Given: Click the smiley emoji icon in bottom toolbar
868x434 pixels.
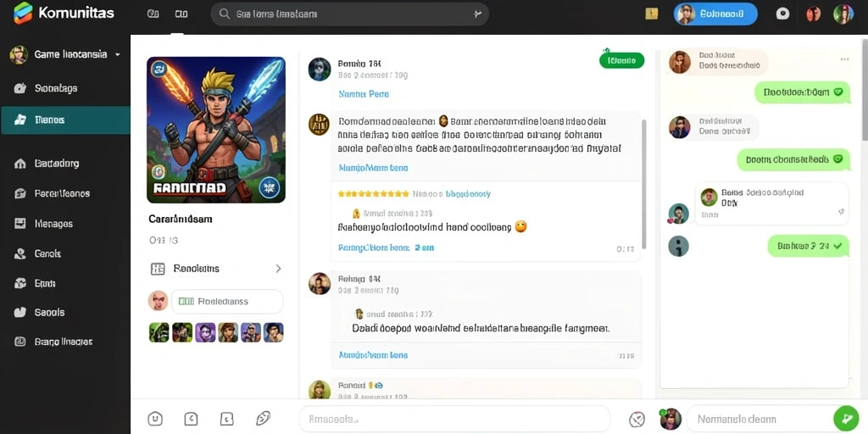Looking at the screenshot, I should click(155, 419).
